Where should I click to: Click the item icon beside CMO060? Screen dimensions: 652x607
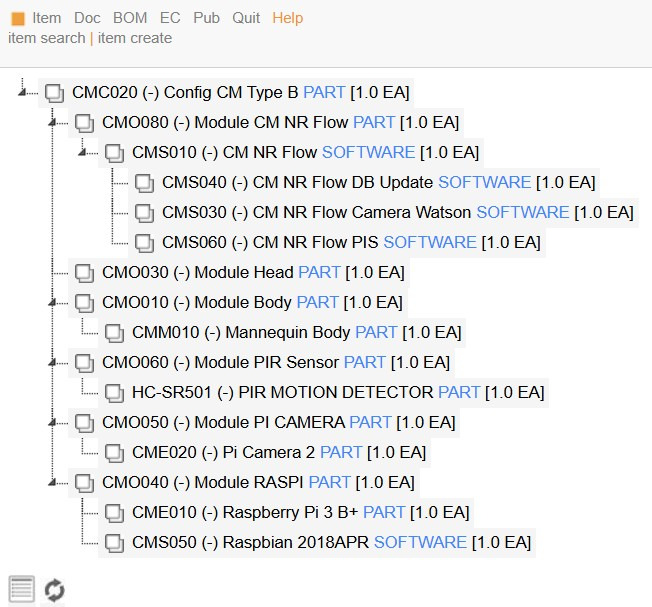click(x=84, y=363)
